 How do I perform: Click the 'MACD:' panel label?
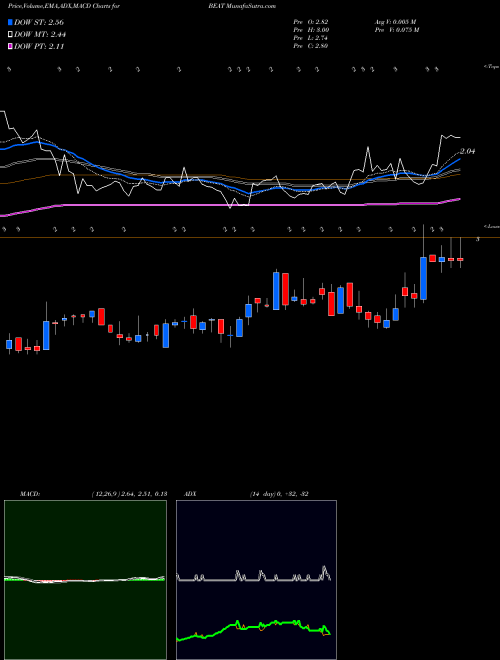[x=30, y=494]
